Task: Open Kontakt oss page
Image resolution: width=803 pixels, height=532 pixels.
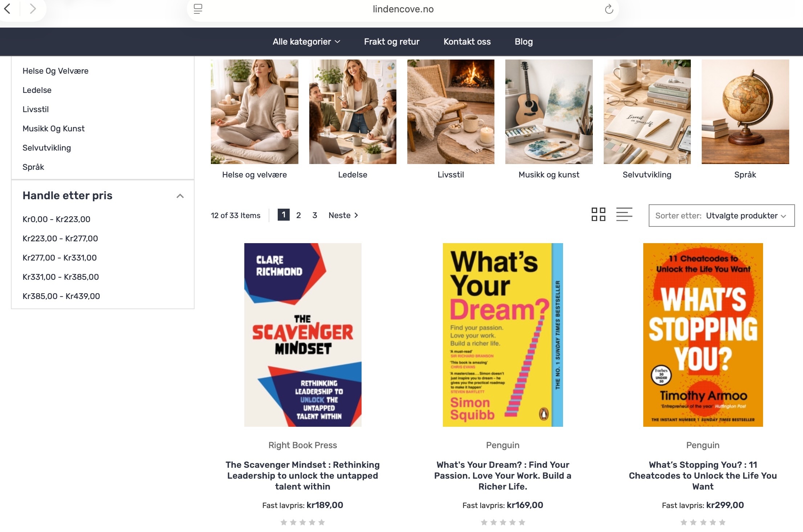Action: [467, 42]
